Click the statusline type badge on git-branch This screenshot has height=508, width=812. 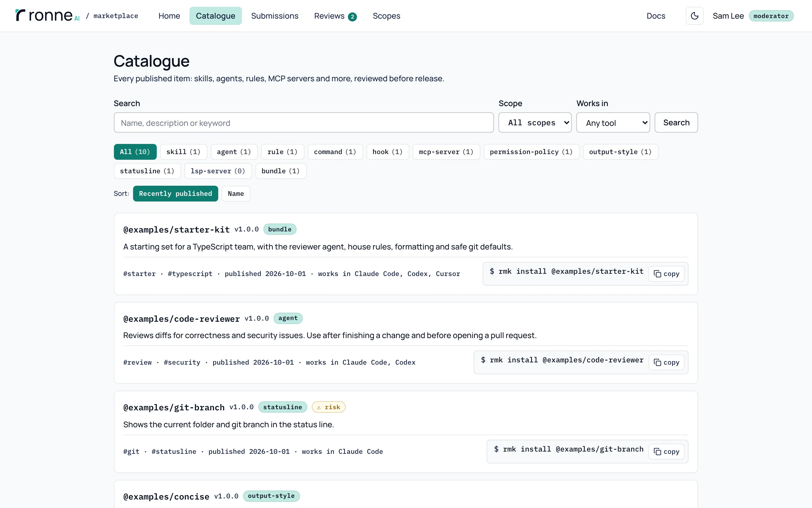[x=283, y=407]
